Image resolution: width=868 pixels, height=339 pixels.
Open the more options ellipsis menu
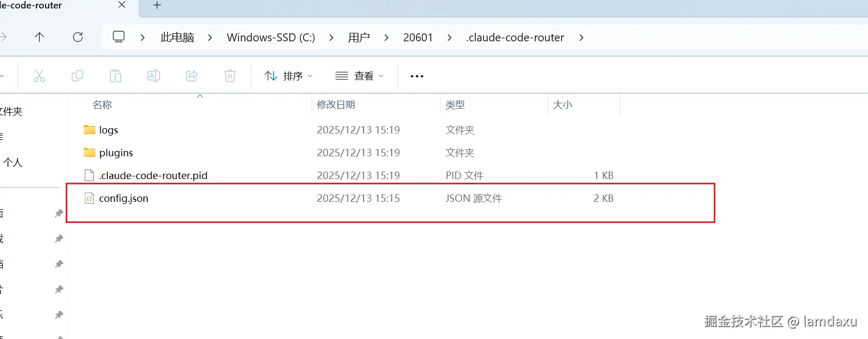click(417, 76)
